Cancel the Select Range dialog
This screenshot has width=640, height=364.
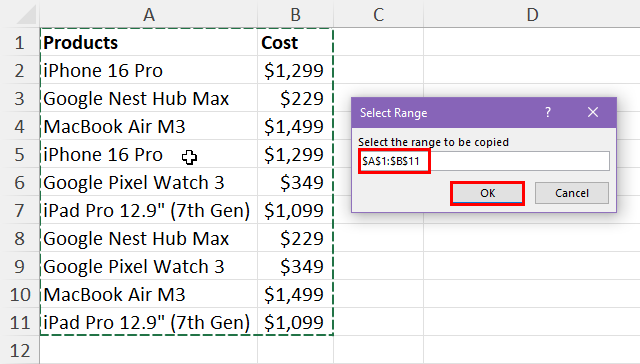[571, 193]
